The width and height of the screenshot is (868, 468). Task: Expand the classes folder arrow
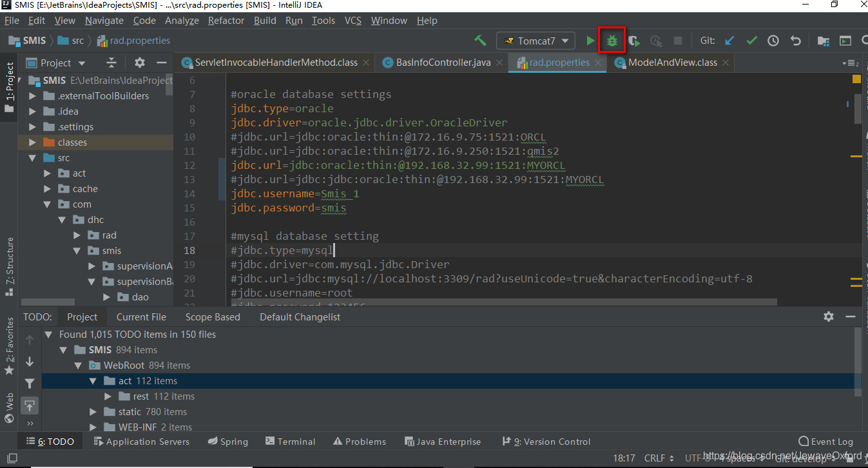[32, 142]
